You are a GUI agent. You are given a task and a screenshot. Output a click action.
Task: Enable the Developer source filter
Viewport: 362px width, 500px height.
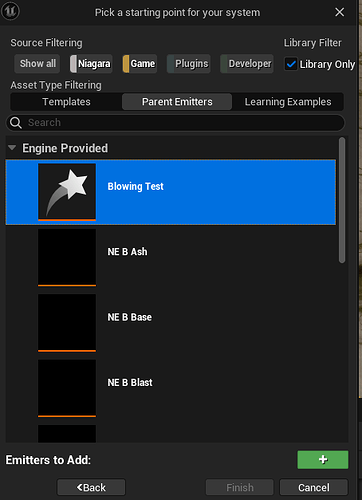click(x=247, y=64)
